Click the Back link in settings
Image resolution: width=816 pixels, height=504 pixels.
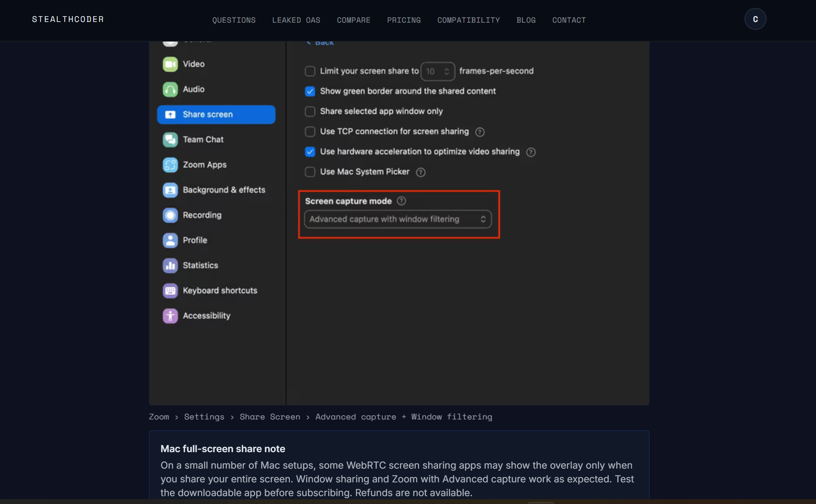[320, 43]
